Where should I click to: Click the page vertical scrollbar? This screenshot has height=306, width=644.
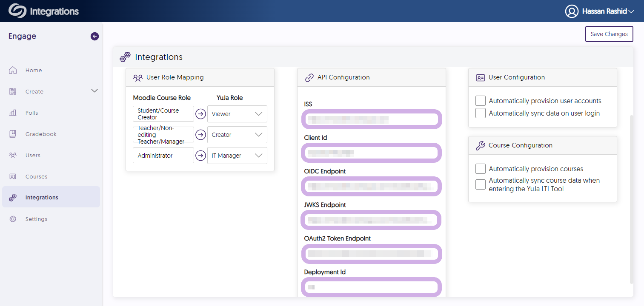(x=632, y=199)
